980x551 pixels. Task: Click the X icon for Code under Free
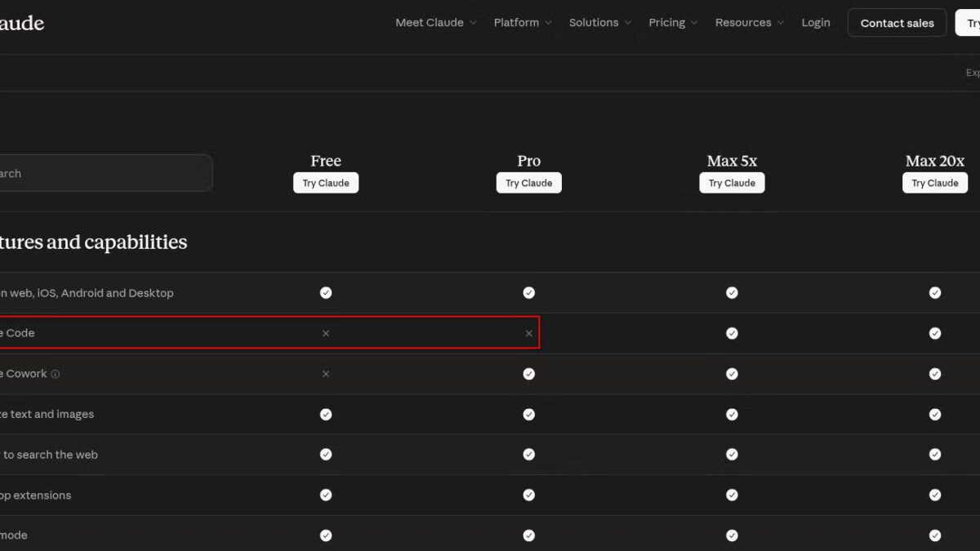pyautogui.click(x=326, y=333)
